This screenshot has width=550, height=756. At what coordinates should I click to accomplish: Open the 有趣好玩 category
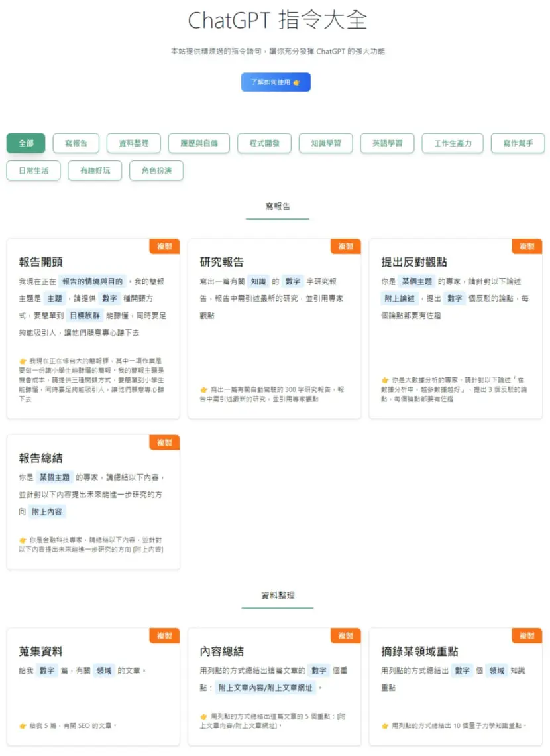pyautogui.click(x=95, y=170)
